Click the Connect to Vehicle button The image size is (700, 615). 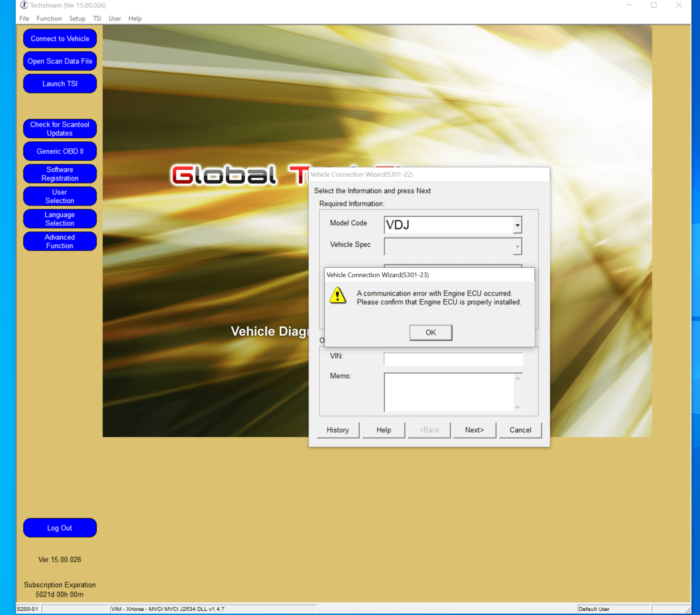60,39
